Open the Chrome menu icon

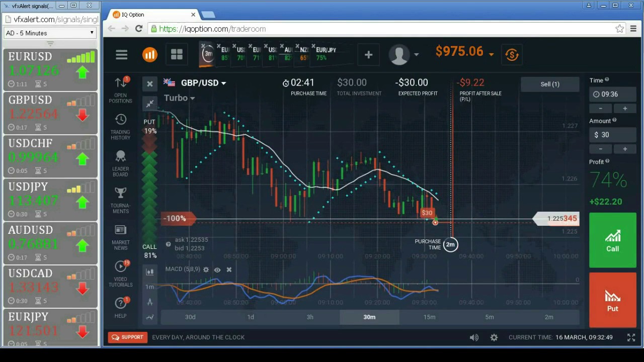pos(633,29)
